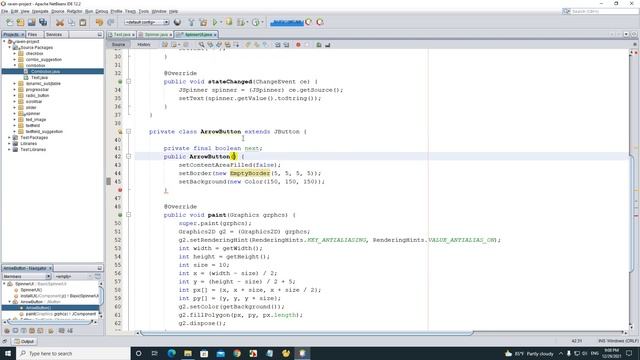Screen dimensions: 640x360
Task: Click the Undo arrow icon
Action: coord(99,22)
